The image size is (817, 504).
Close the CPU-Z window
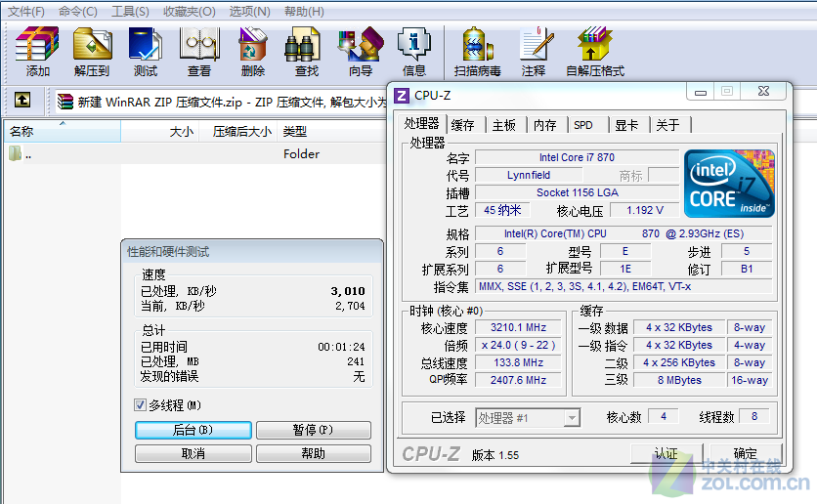763,92
